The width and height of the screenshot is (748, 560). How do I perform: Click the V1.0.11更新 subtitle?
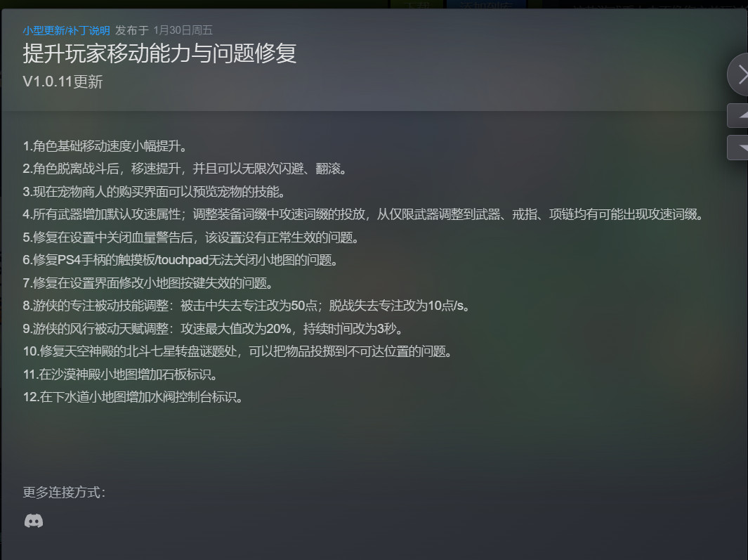coord(63,82)
